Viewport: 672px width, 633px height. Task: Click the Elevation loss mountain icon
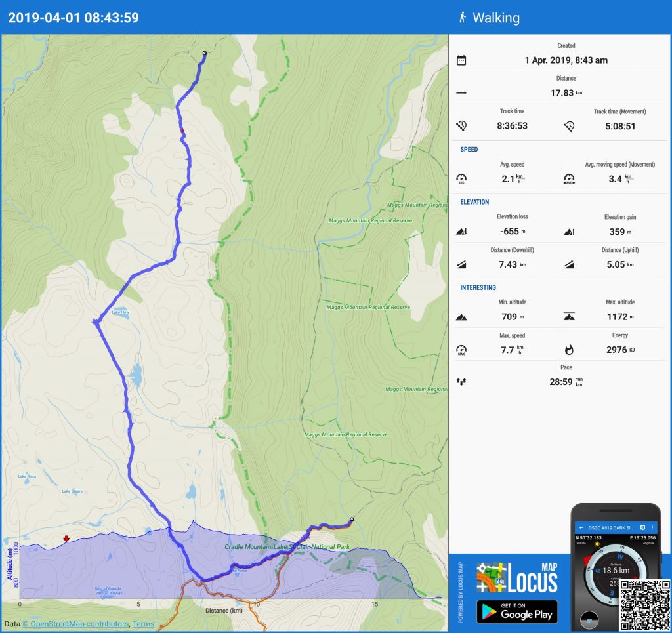(x=461, y=232)
